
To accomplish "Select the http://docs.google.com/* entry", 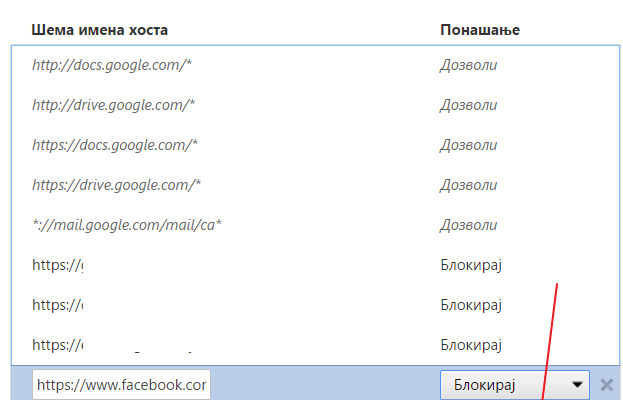I will tap(315, 65).
